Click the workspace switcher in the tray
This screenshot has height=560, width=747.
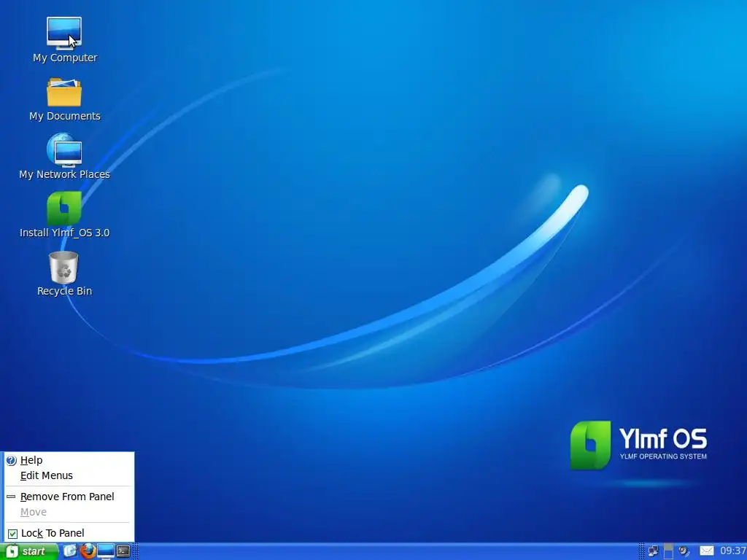pyautogui.click(x=668, y=551)
